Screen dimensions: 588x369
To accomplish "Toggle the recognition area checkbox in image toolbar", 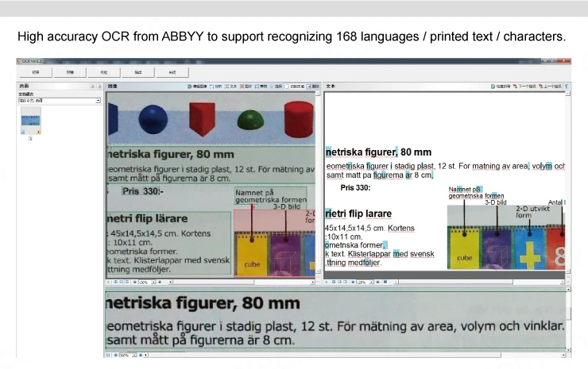I will click(287, 86).
